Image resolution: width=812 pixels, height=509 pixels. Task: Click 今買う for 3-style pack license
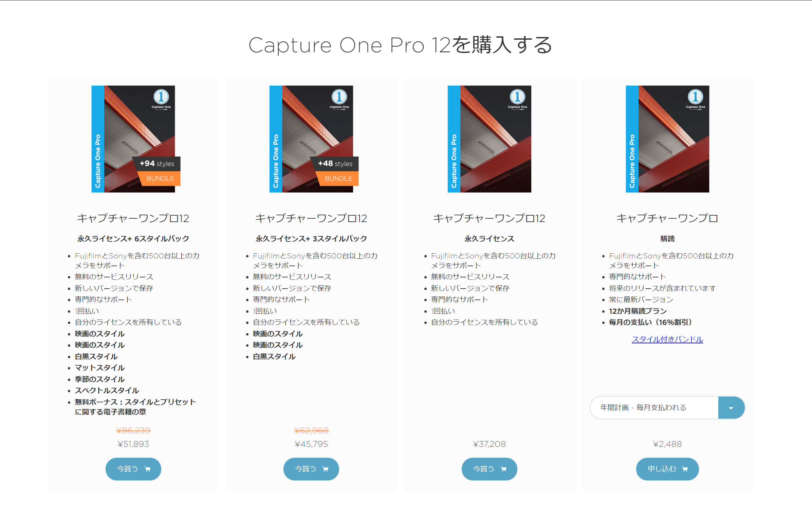coord(311,469)
